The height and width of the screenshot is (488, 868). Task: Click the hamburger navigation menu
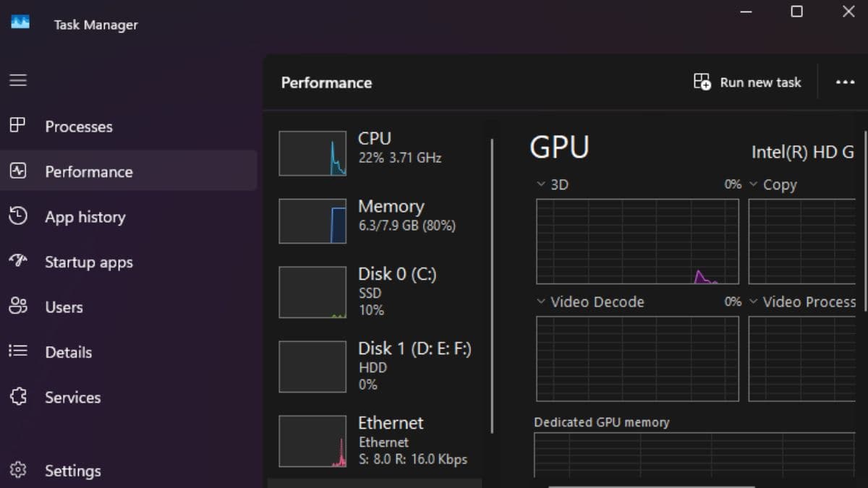pos(18,80)
